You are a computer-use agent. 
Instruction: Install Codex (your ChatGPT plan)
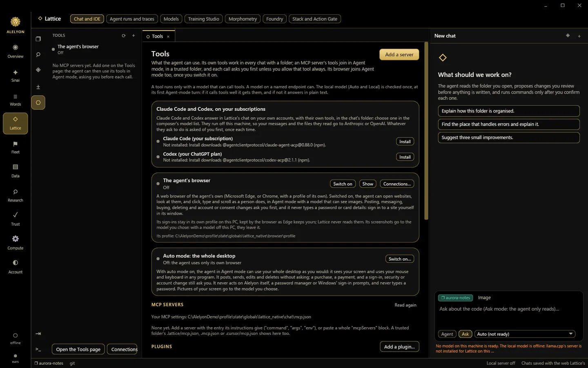[x=405, y=157]
